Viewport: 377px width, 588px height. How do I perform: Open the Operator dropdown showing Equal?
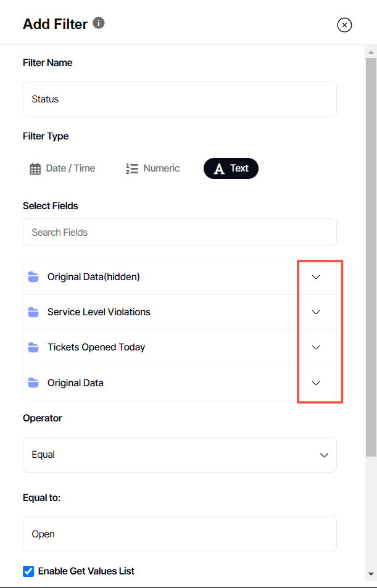[x=180, y=454]
